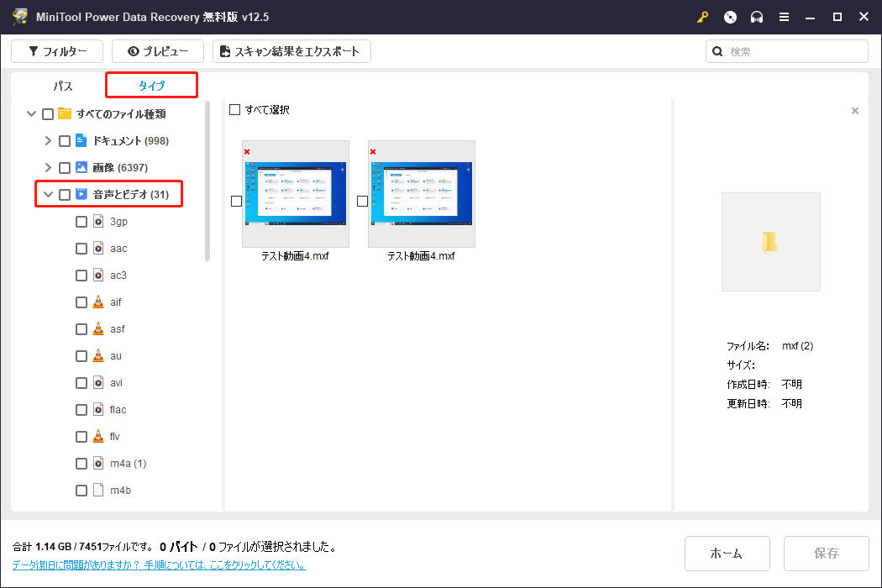Select the au tree item label

click(x=116, y=356)
